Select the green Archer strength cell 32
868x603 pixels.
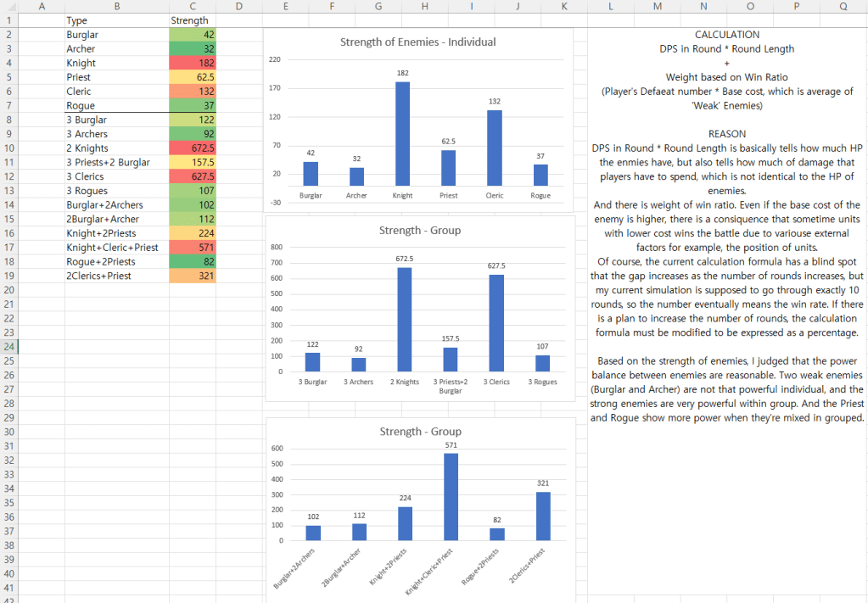click(x=192, y=49)
